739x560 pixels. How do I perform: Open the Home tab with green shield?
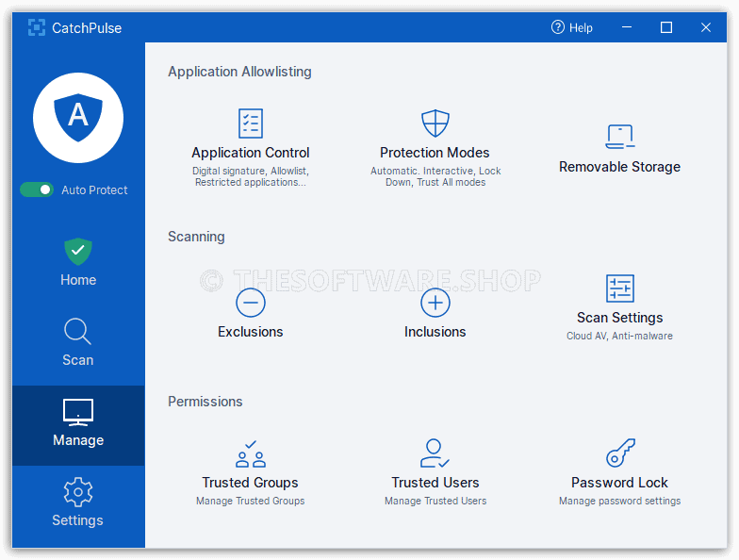coord(78,262)
